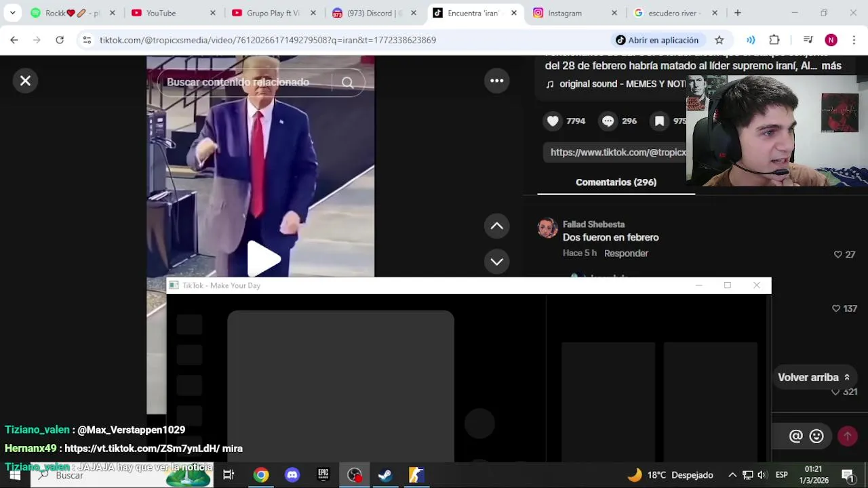Image resolution: width=868 pixels, height=488 pixels.
Task: Open Fallad Shebesta's profile avatar
Action: (547, 228)
